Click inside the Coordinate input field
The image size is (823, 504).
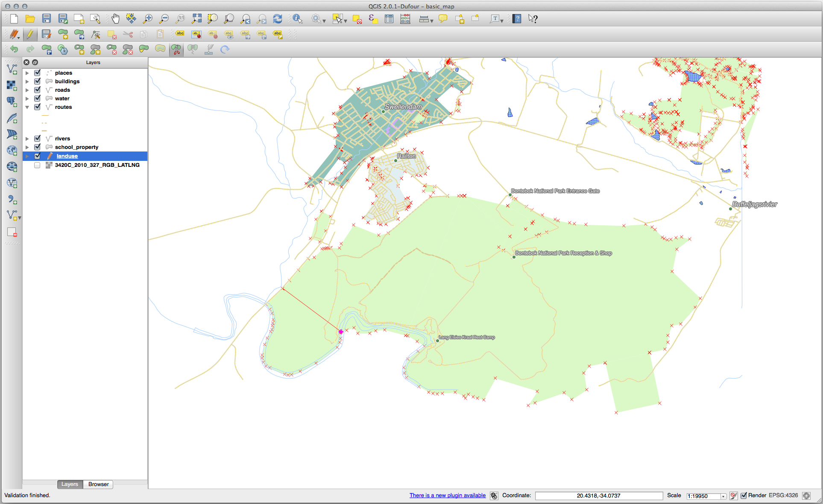[x=598, y=495]
